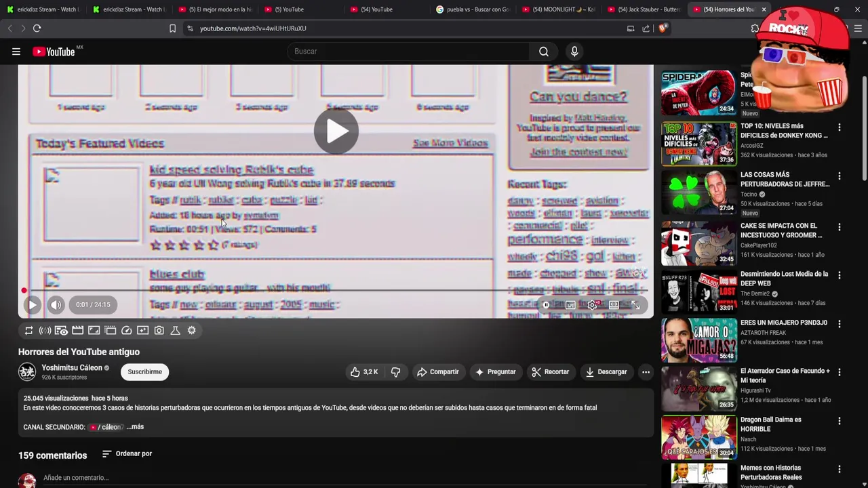Take a screenshot with the camera icon
Screen dimensions: 868x488
159,330
